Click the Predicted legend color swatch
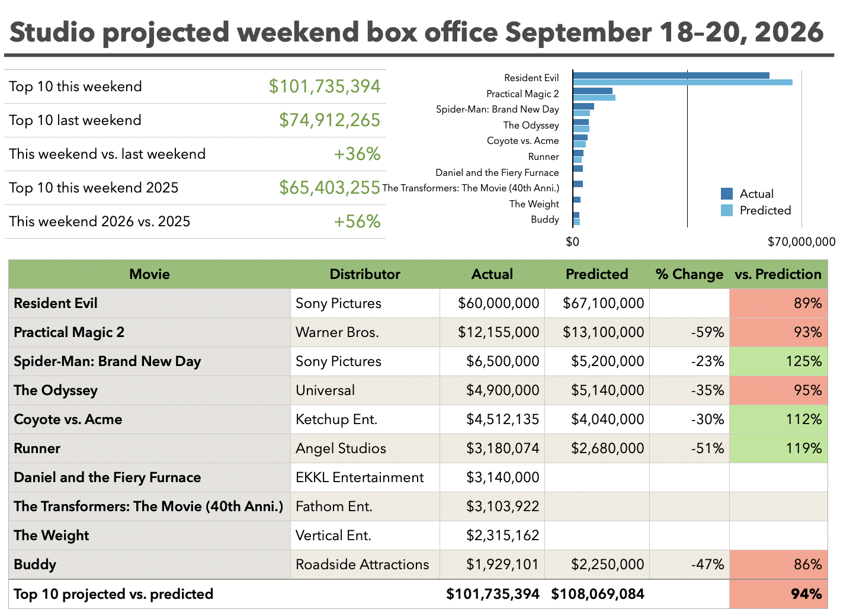 pos(727,210)
